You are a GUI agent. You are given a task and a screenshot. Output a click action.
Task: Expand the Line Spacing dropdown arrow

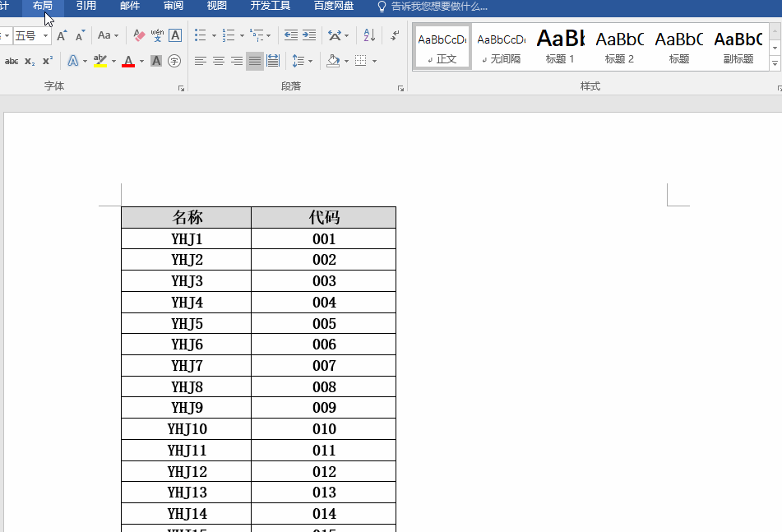click(310, 61)
